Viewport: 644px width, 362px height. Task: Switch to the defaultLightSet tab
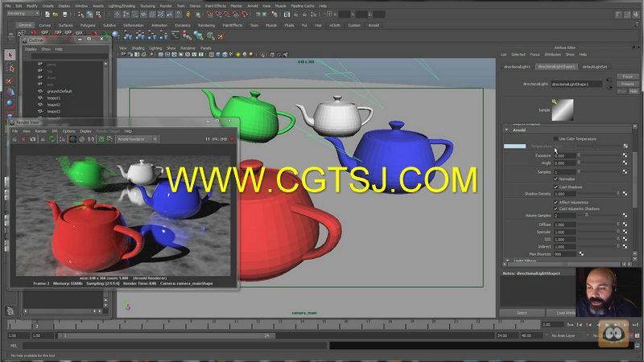594,67
